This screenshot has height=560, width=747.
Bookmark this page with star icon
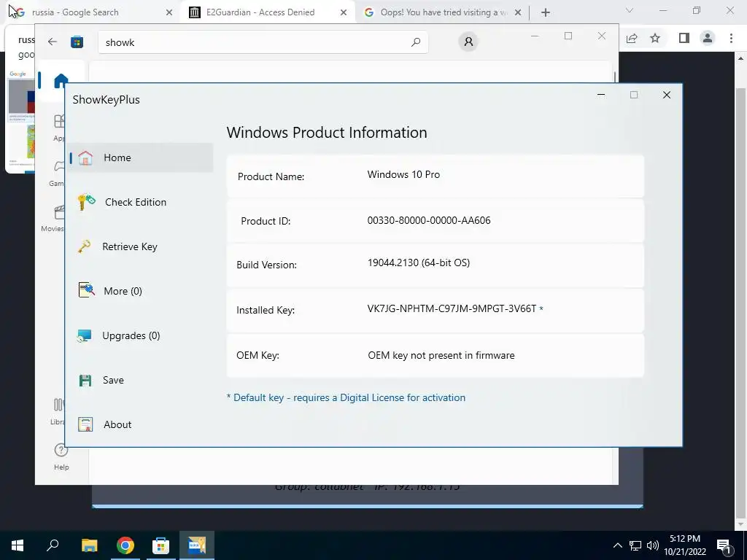[x=655, y=38]
